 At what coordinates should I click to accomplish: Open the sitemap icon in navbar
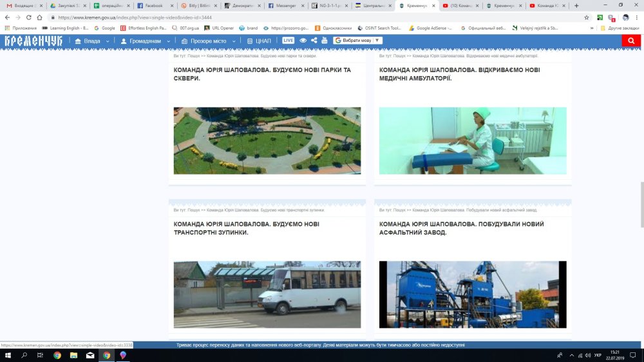324,41
